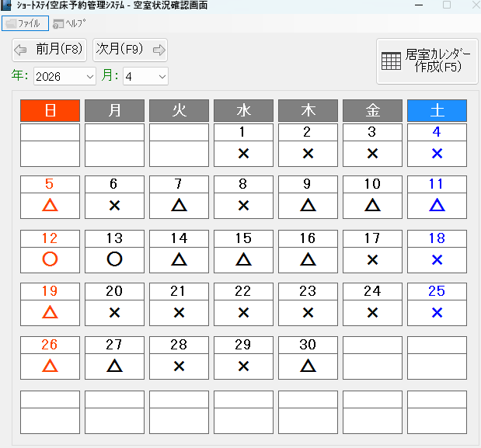This screenshot has width=481, height=448.
Task: Click the calendar grid icon for room calendar
Action: coord(391,61)
